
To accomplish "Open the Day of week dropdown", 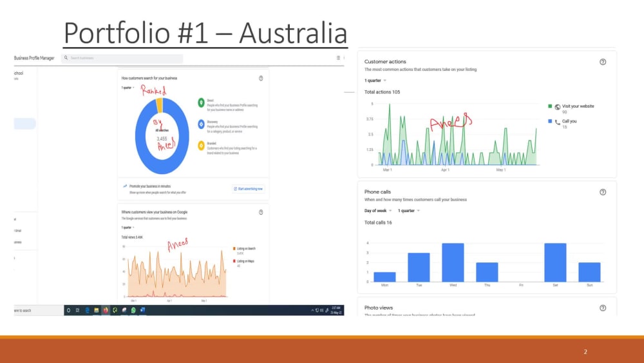I will [x=378, y=211].
